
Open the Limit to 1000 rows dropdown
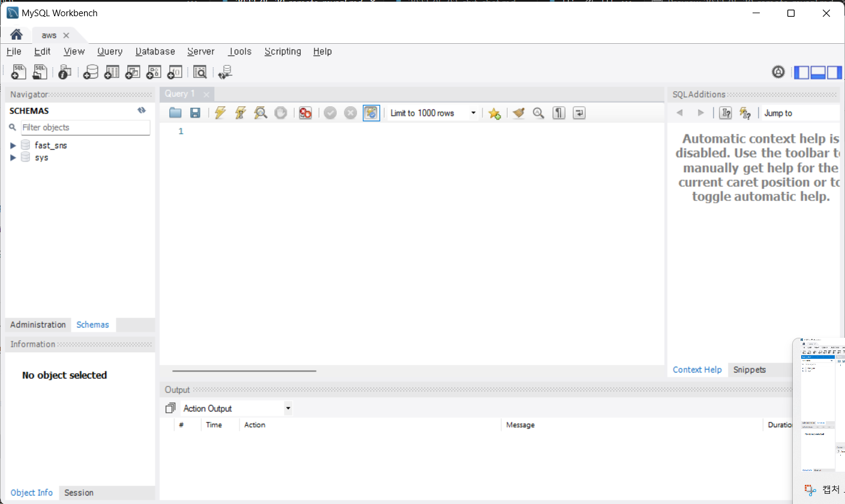point(474,113)
